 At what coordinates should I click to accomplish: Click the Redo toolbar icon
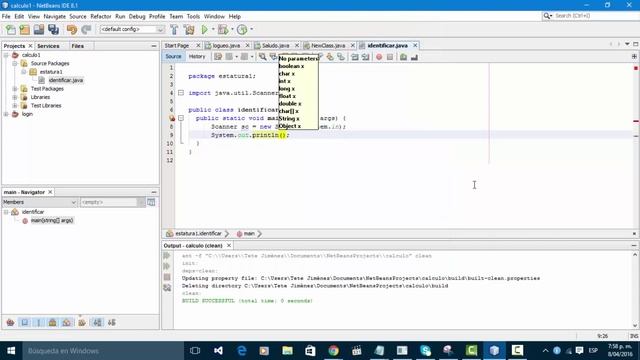(x=86, y=29)
